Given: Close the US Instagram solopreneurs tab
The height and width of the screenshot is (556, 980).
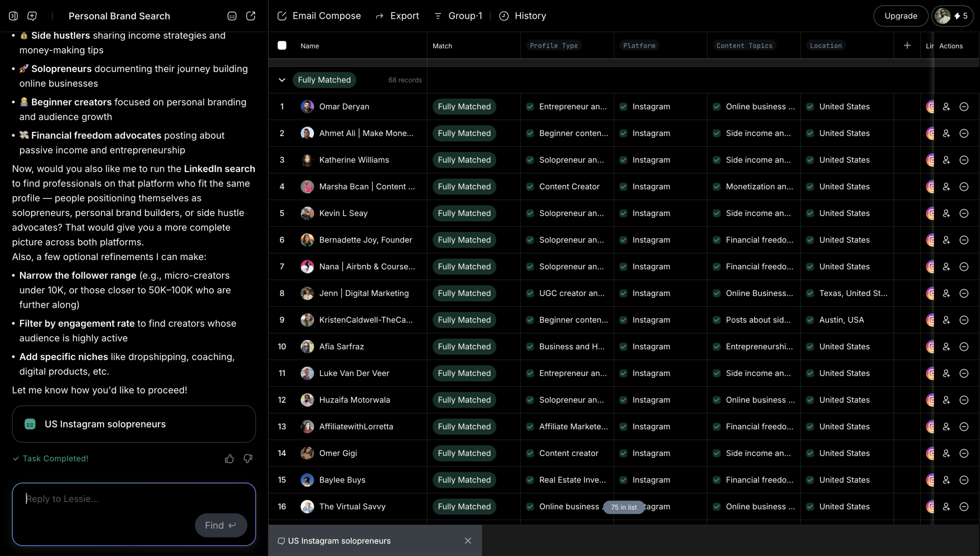Looking at the screenshot, I should 468,541.
